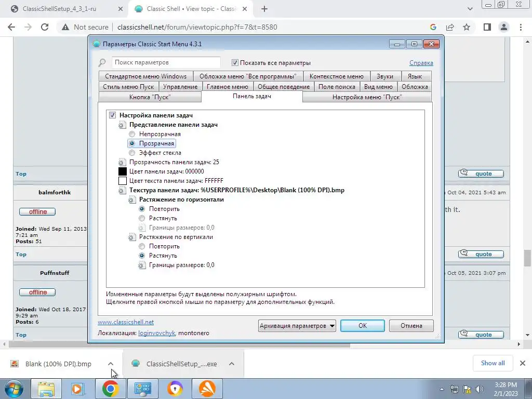This screenshot has height=399, width=532.
Task: Open loginvovchyk localization link
Action: tap(157, 333)
